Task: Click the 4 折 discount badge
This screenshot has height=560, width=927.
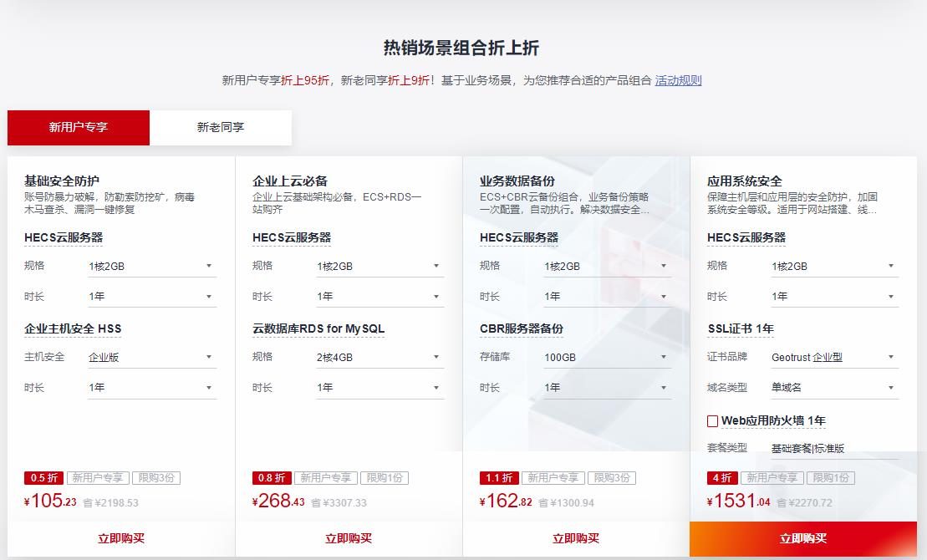Action: pyautogui.click(x=722, y=478)
